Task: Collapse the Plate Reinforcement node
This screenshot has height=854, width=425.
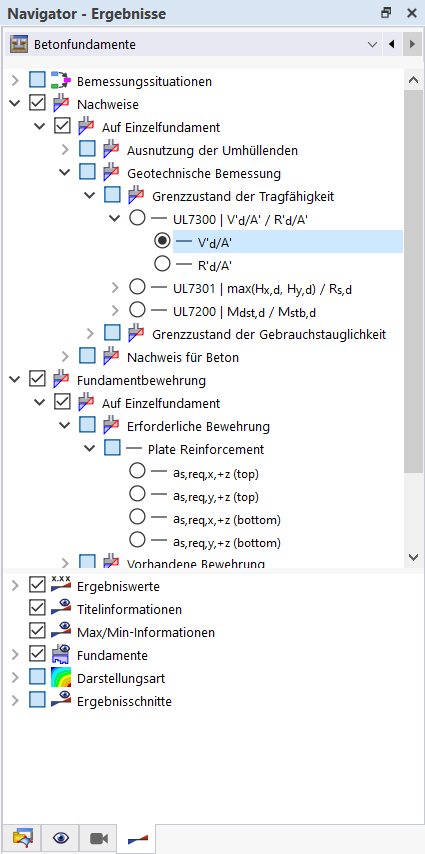Action: click(90, 448)
